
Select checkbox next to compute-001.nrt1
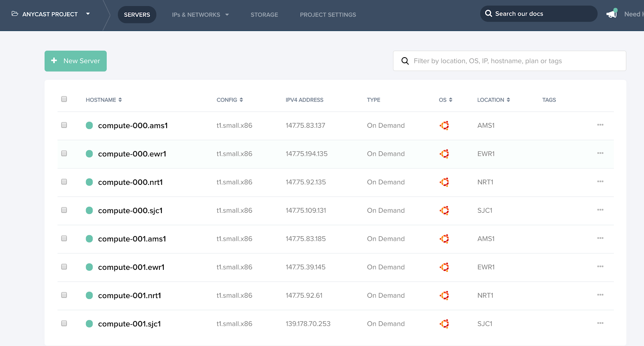64,295
